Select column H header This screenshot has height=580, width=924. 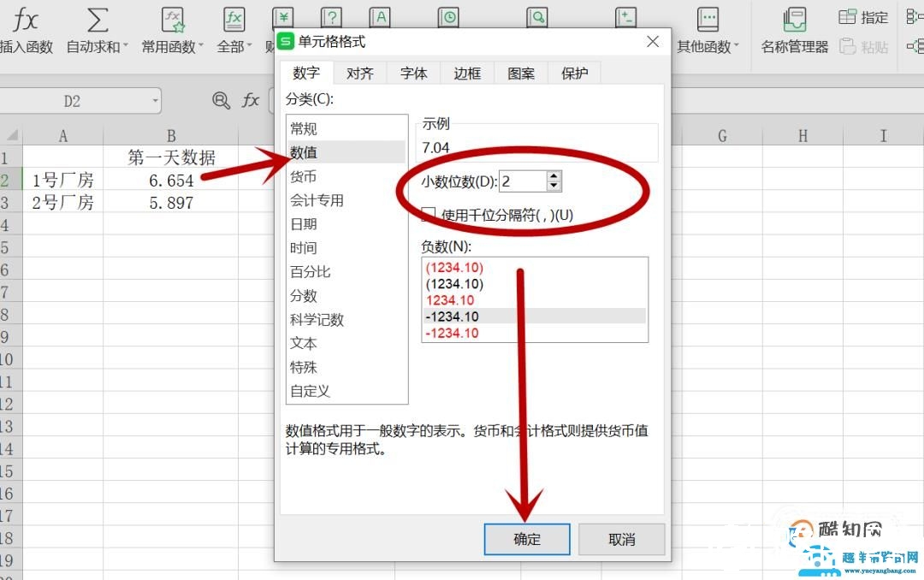803,136
